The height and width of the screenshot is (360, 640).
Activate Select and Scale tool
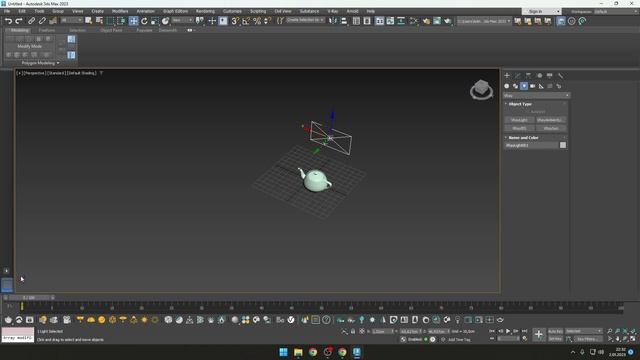[x=155, y=21]
